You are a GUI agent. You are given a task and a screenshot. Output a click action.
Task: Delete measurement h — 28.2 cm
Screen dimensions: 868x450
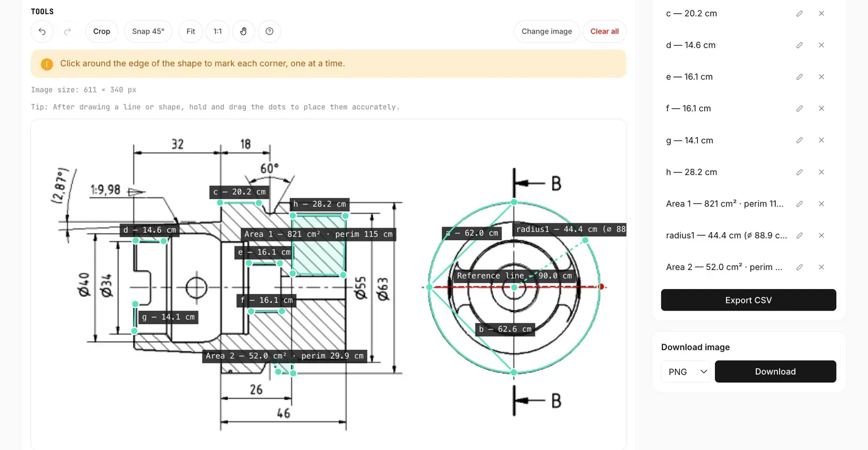point(821,172)
